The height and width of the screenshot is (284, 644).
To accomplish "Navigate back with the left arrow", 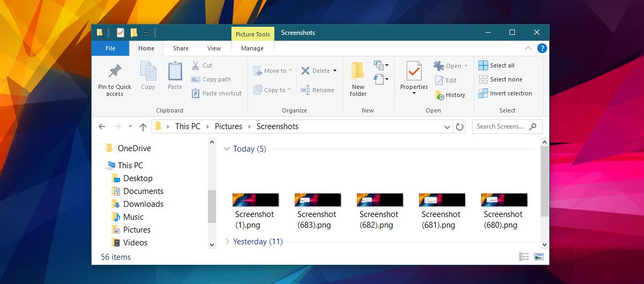I will [102, 127].
